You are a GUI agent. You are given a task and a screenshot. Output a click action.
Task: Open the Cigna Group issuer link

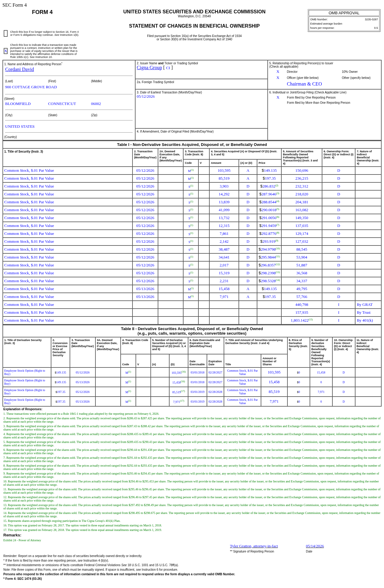coord(149,68)
